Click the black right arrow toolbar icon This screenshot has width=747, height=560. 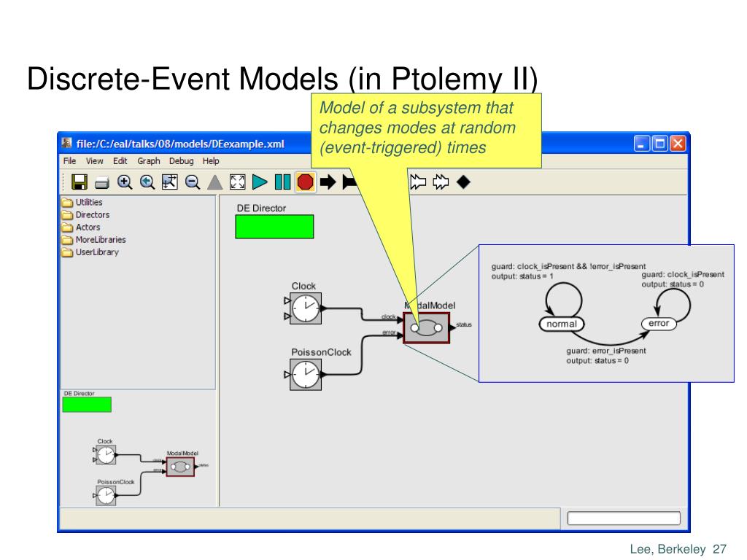pos(328,182)
